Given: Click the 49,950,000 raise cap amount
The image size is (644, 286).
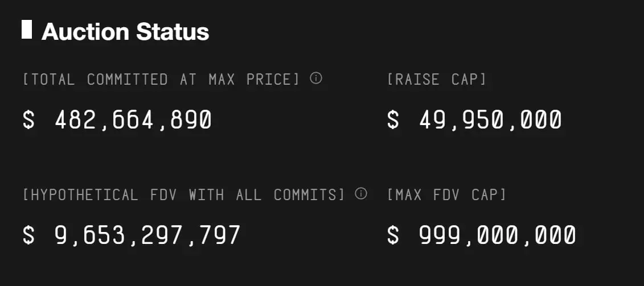Looking at the screenshot, I should (x=490, y=120).
